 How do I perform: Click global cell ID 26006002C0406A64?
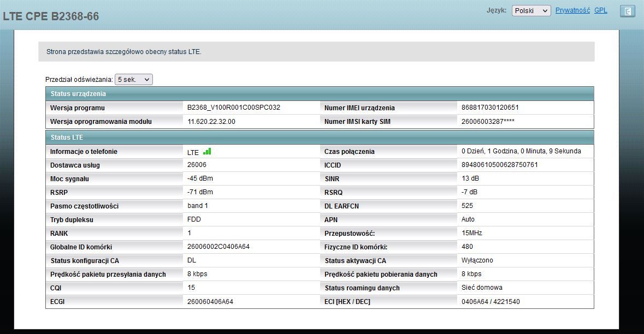(x=218, y=247)
